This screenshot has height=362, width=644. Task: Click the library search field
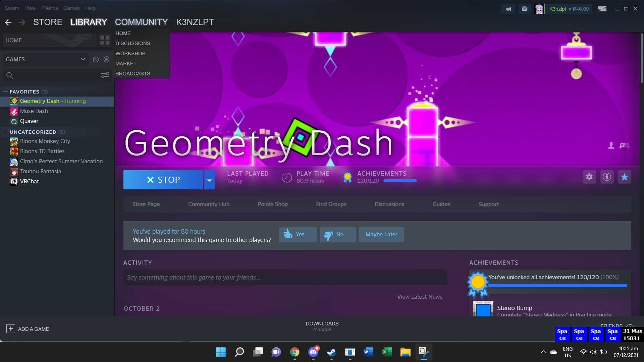pyautogui.click(x=57, y=75)
